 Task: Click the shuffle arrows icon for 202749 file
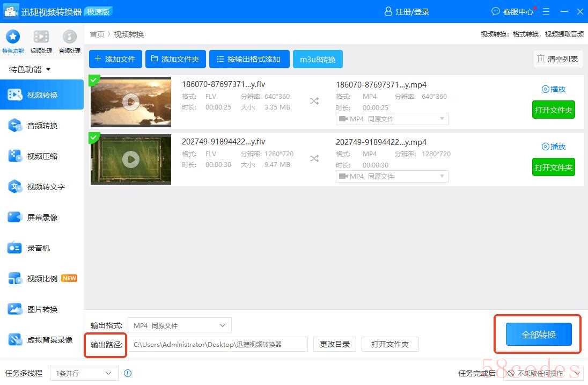point(314,159)
